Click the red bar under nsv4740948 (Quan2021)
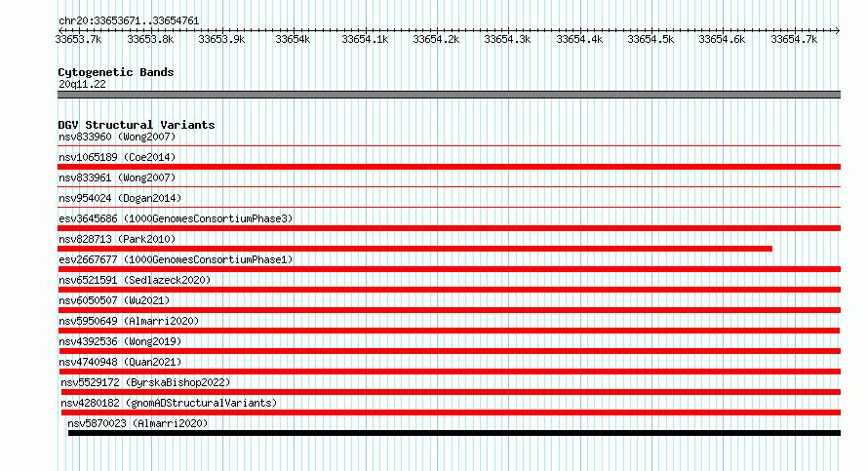This screenshot has width=868, height=471. (450, 372)
